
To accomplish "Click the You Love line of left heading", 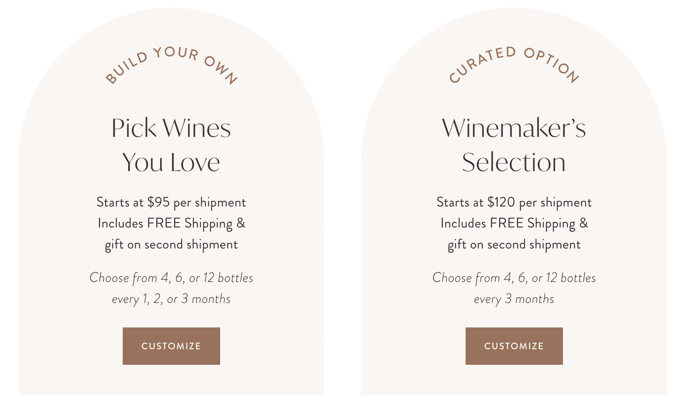I will click(171, 162).
